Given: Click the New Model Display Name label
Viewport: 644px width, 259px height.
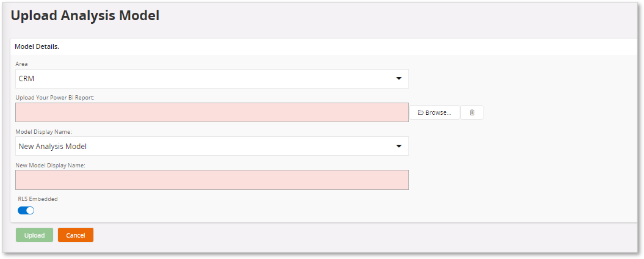Looking at the screenshot, I should pos(51,164).
